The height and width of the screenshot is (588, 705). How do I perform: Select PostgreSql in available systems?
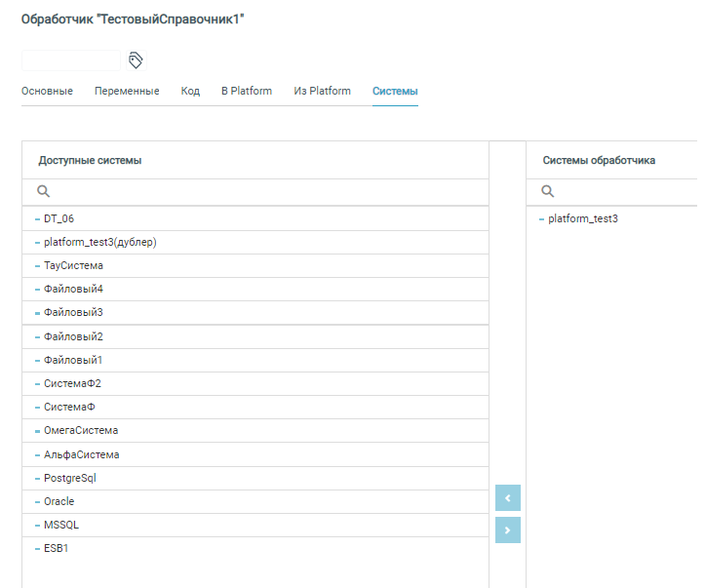[x=70, y=478]
